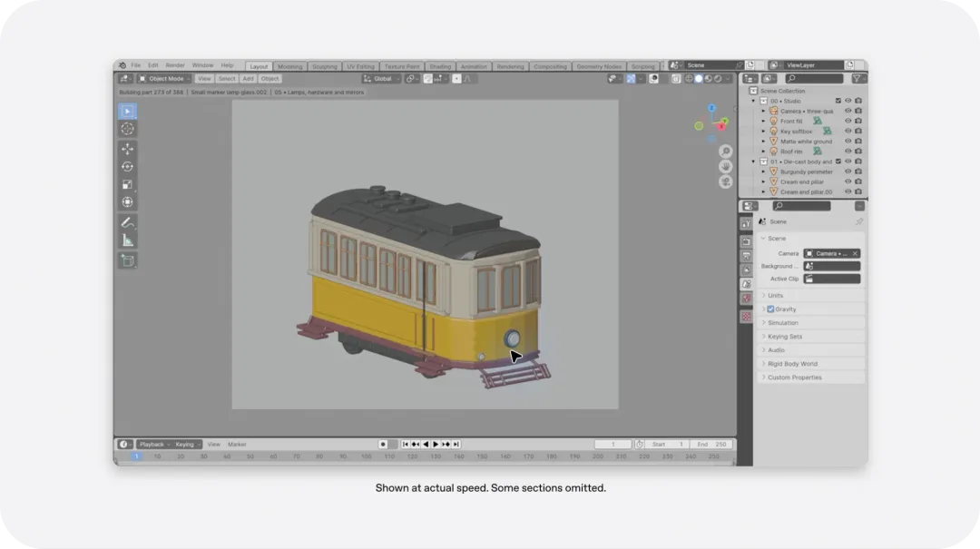Viewport: 980px width, 549px height.
Task: Click the Object button in viewport header
Action: [x=270, y=79]
